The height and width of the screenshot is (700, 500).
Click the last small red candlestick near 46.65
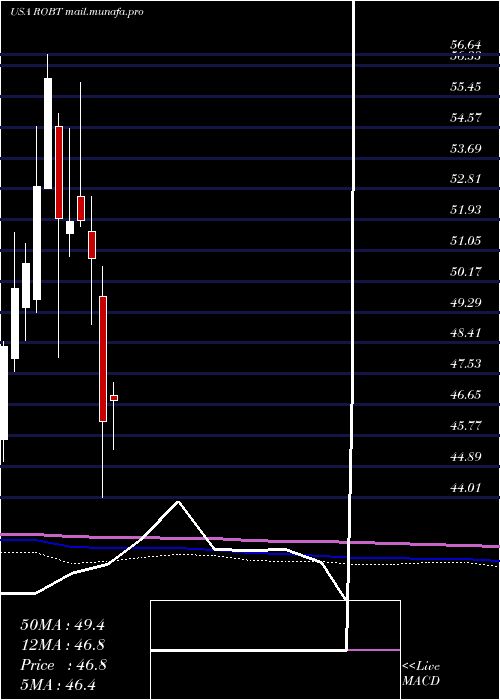pos(114,398)
